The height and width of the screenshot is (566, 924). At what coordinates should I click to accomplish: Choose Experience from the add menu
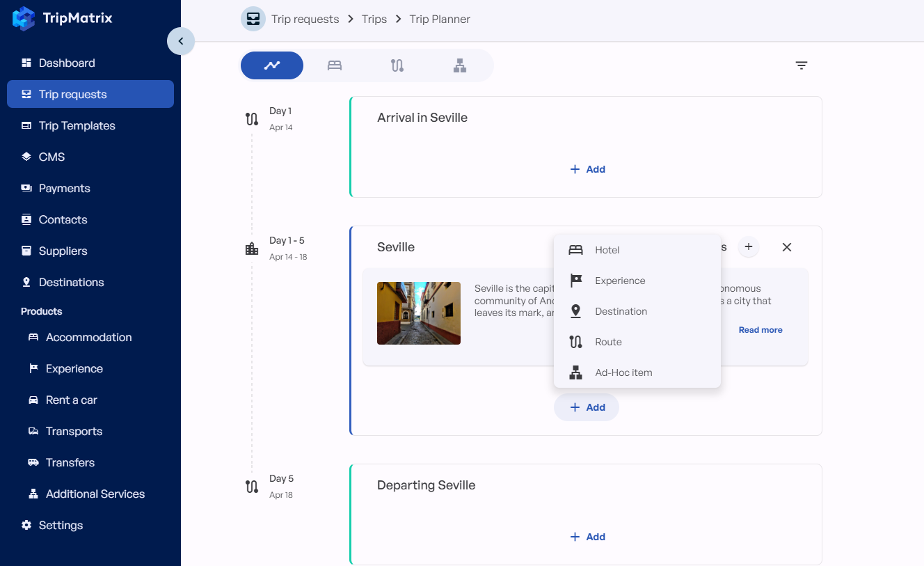[619, 281]
